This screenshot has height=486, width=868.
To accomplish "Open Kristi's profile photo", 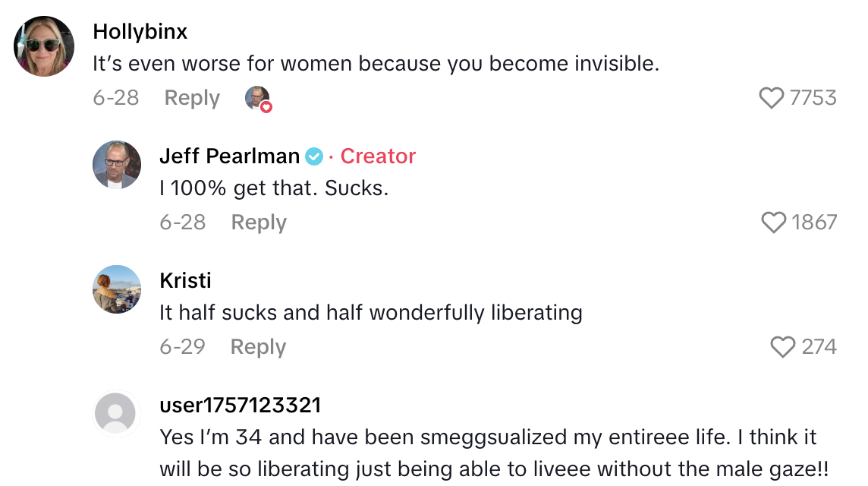I will pyautogui.click(x=117, y=289).
